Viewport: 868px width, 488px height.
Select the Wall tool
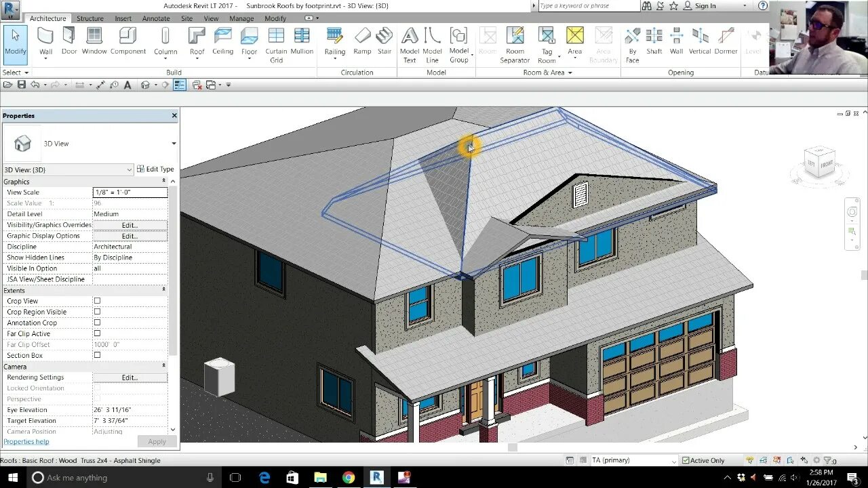click(x=45, y=42)
